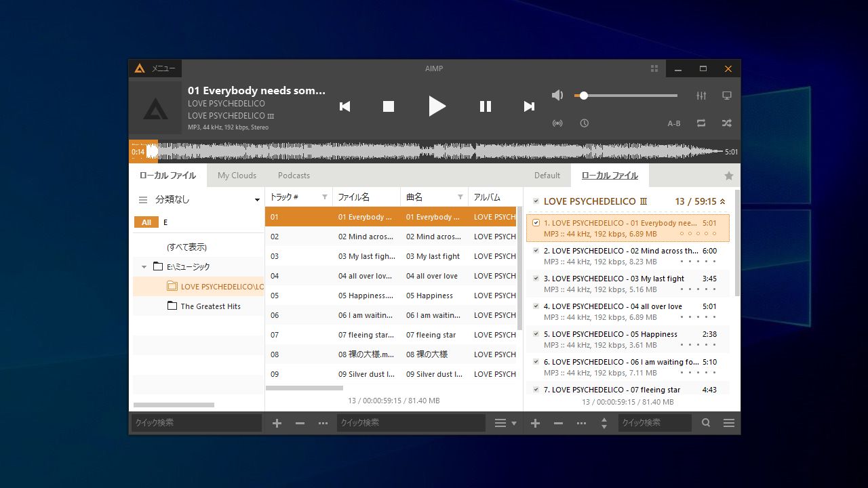The image size is (868, 488).
Task: Open the 分類なし grouping dropdown arrow
Action: (x=257, y=200)
